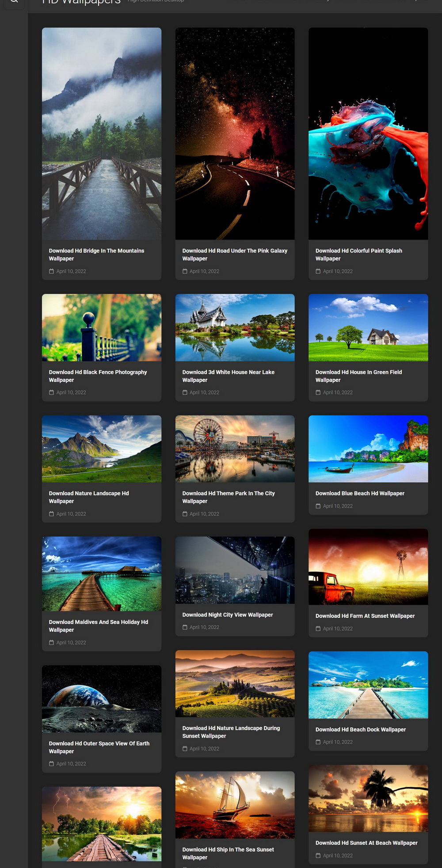This screenshot has width=442, height=868.
Task: Click the Download Night City View Wallpaper link
Action: [x=227, y=615]
